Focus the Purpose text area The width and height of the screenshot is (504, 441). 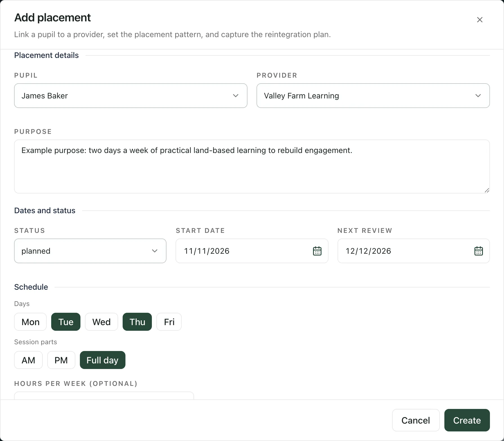coord(252,166)
